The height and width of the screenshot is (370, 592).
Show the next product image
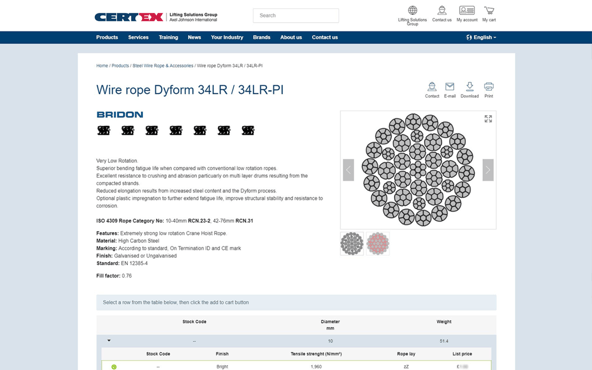(488, 170)
